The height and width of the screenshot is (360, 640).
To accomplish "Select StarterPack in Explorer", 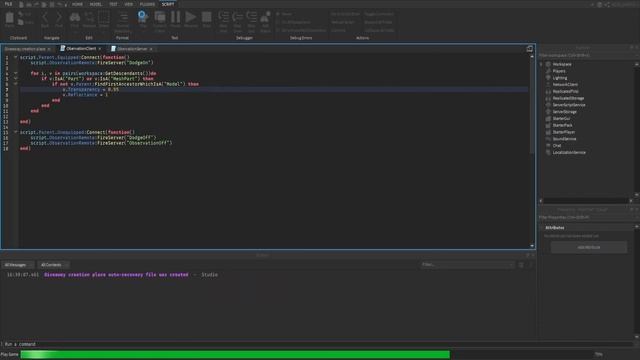I will point(562,125).
